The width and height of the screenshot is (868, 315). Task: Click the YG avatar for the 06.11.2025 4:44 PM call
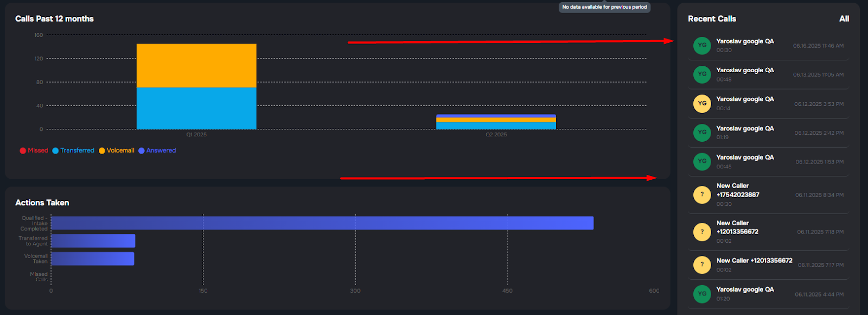[x=702, y=294]
